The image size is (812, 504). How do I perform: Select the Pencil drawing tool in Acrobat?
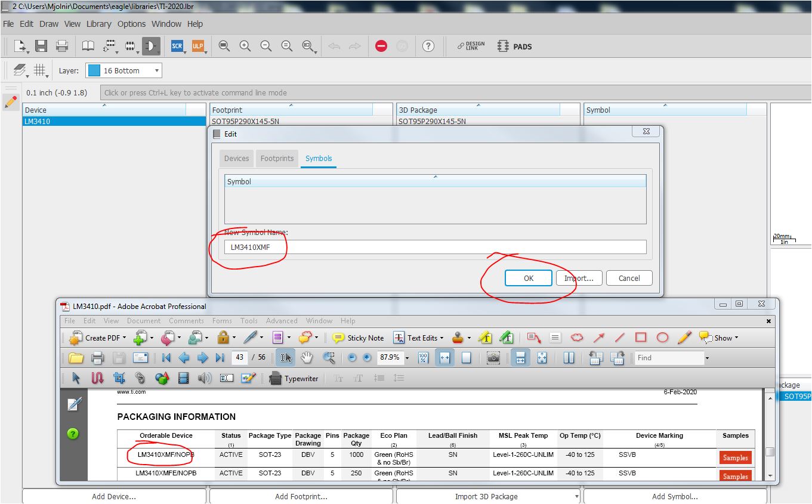point(684,338)
